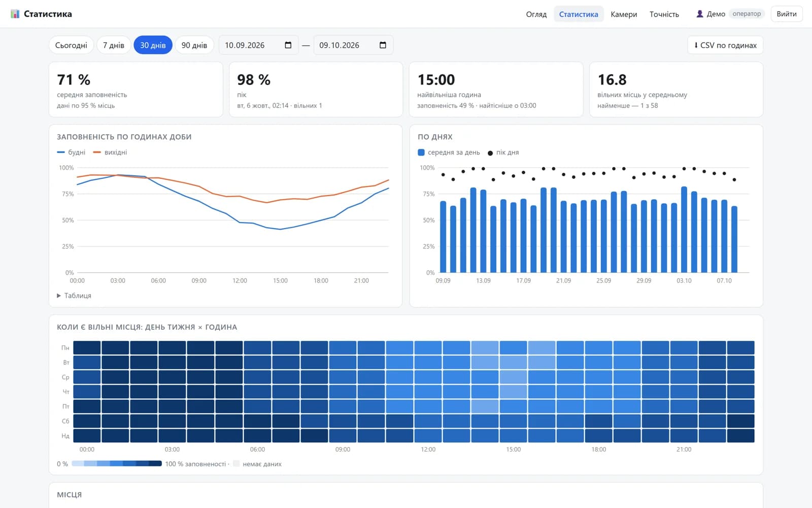Click the end date field 09.10.2026
The width and height of the screenshot is (812, 508).
pyautogui.click(x=353, y=45)
